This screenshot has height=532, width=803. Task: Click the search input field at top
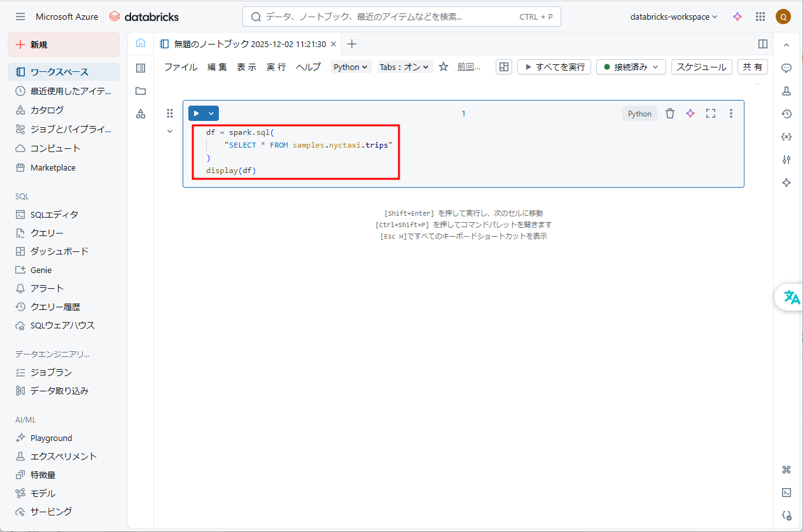[x=401, y=17]
